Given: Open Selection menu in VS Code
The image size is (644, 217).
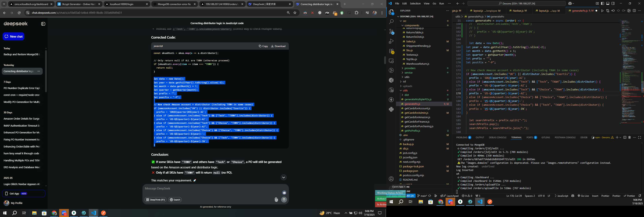Looking at the screenshot, I should coord(415,3).
